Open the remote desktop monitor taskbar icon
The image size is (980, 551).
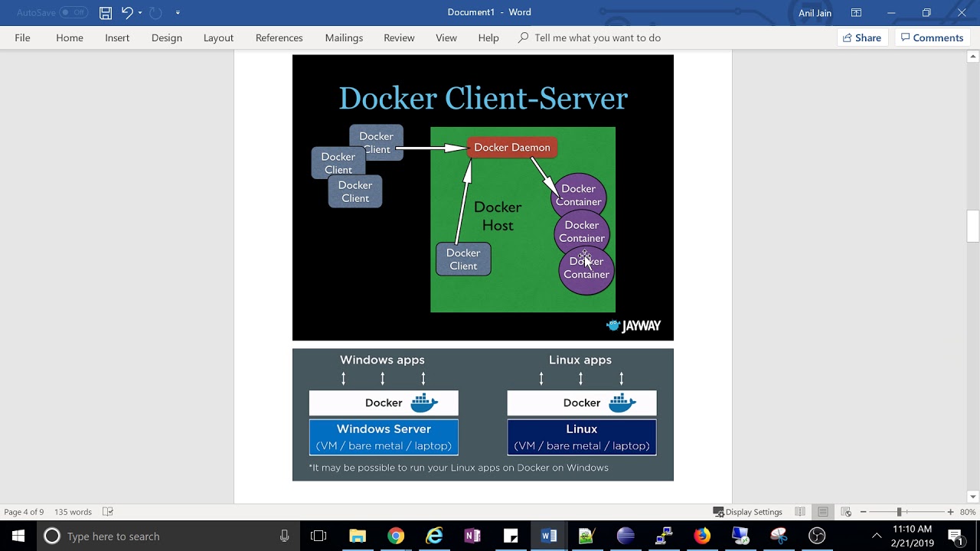pyautogui.click(x=740, y=536)
